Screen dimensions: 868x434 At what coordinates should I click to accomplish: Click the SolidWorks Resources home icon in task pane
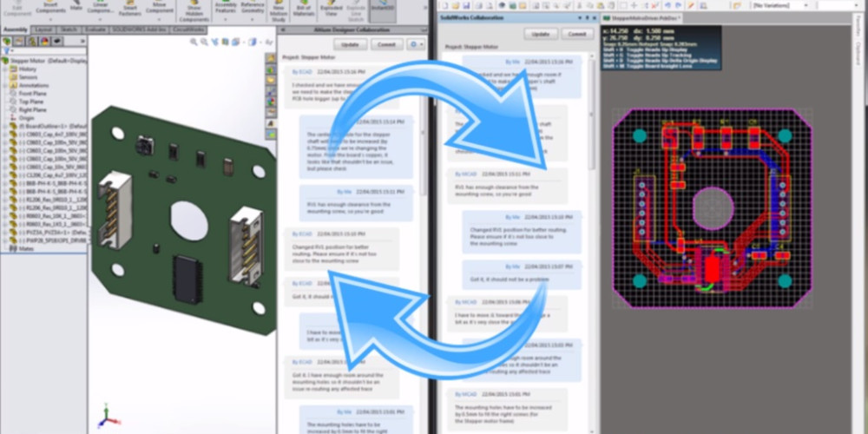[271, 58]
